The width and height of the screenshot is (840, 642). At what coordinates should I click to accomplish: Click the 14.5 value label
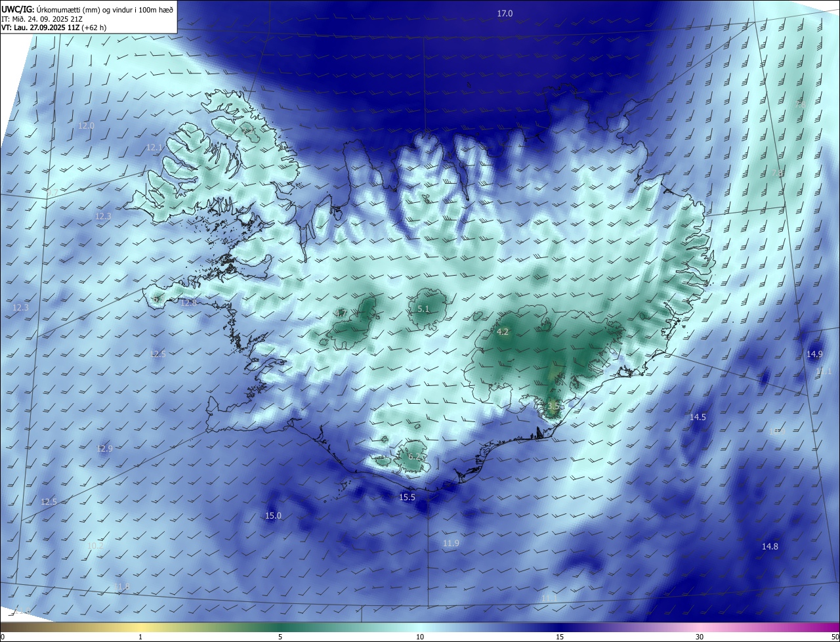click(698, 417)
